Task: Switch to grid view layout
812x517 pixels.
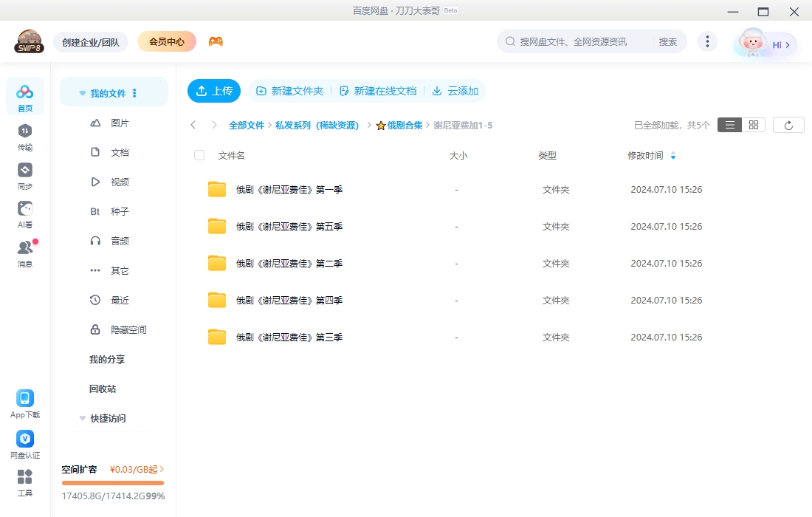Action: (754, 125)
